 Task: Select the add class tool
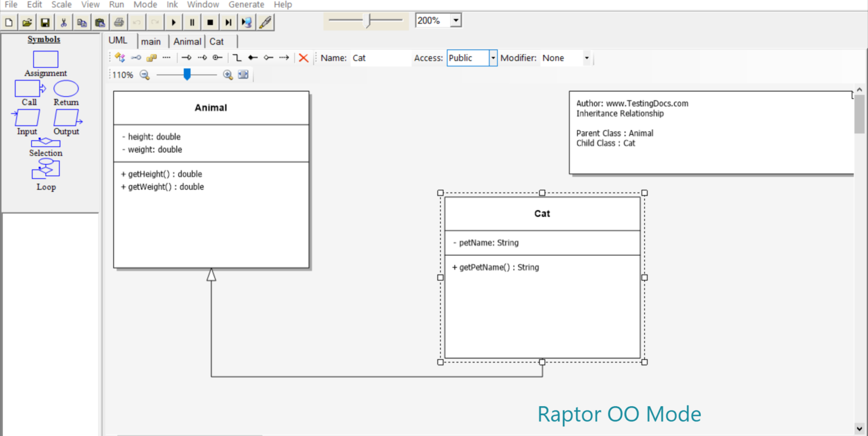[x=119, y=58]
